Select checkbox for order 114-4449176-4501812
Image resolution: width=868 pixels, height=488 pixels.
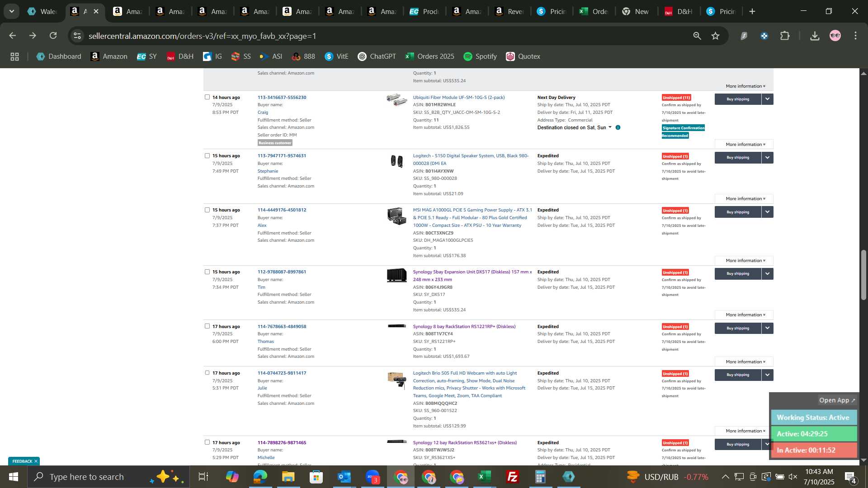207,210
